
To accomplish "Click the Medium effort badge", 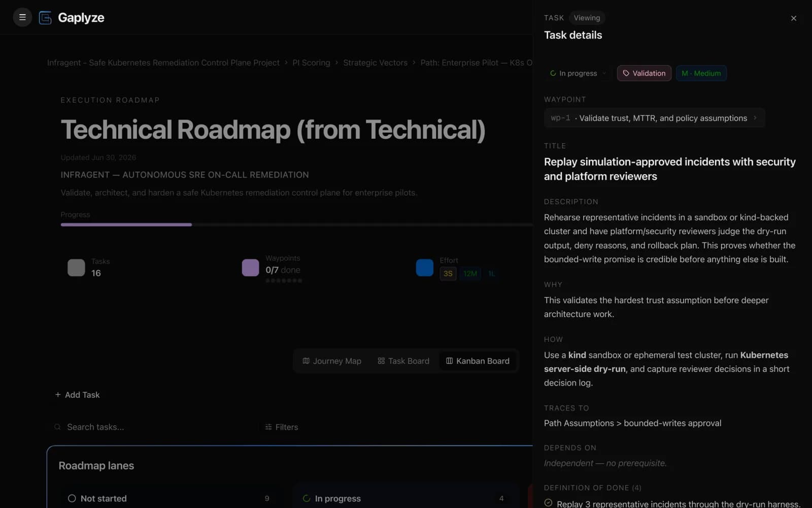I will (701, 73).
